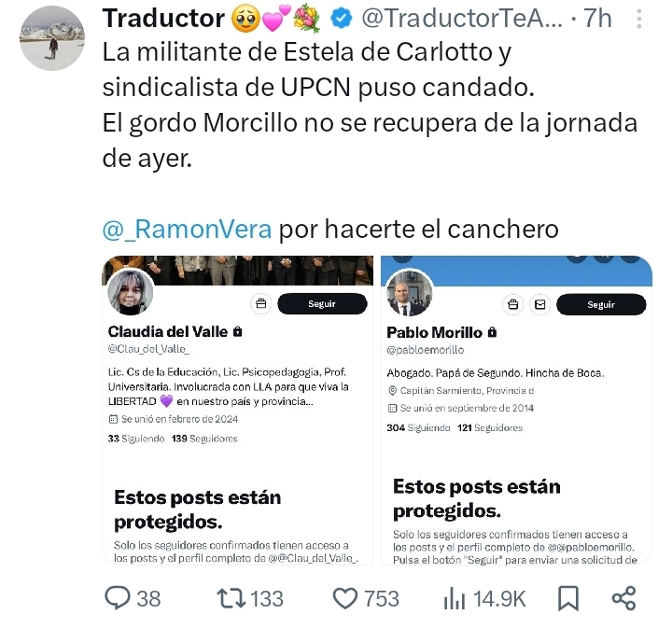Open Pablo Morillo profile picture
Screen dimensions: 672x628
pos(409,293)
